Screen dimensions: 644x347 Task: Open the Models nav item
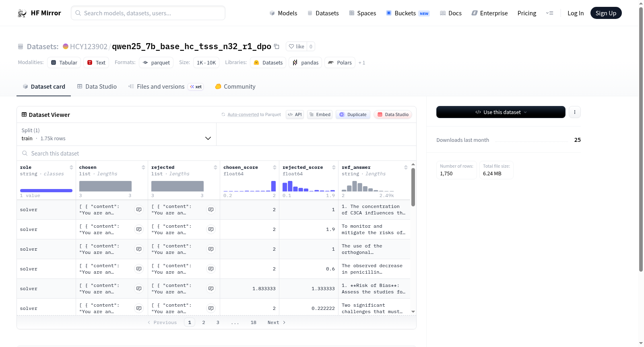[x=283, y=13]
